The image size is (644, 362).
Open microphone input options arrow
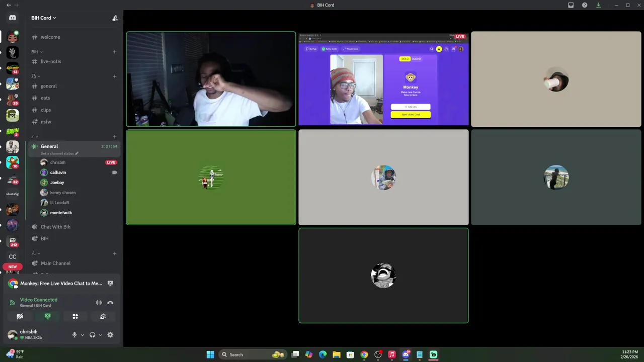pyautogui.click(x=82, y=335)
